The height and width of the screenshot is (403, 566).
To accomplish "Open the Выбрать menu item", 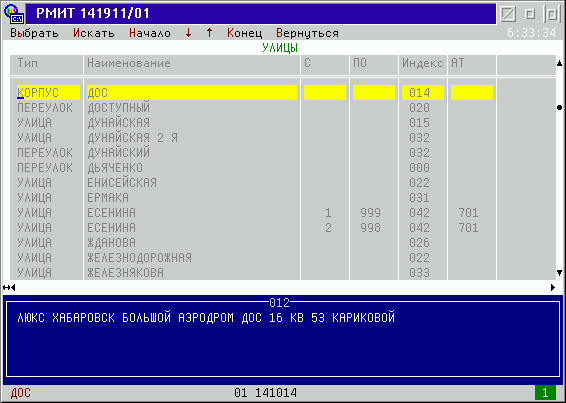I will [34, 33].
